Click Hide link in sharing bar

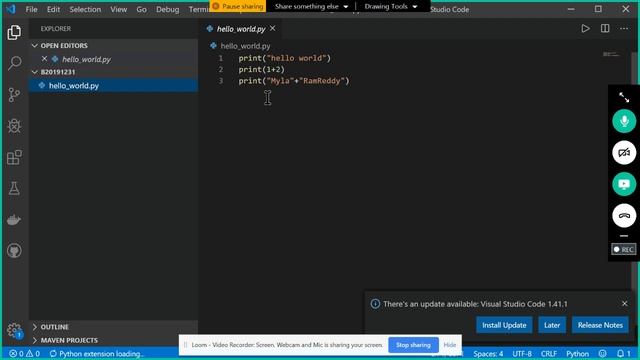450,345
